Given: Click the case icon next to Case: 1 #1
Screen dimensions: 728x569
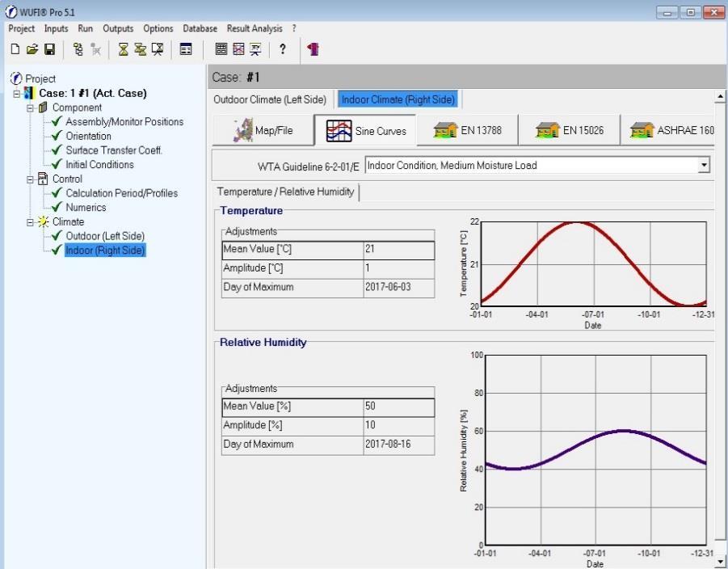Looking at the screenshot, I should [x=29, y=93].
